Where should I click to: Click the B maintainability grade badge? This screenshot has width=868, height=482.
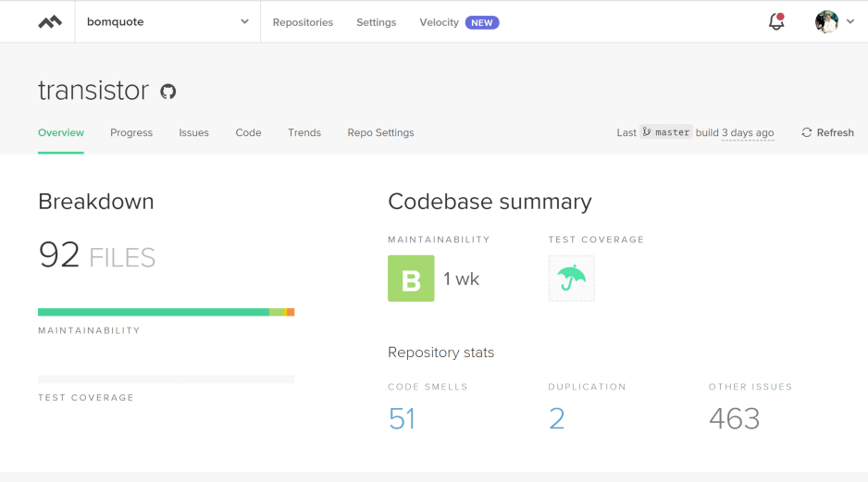click(x=411, y=278)
